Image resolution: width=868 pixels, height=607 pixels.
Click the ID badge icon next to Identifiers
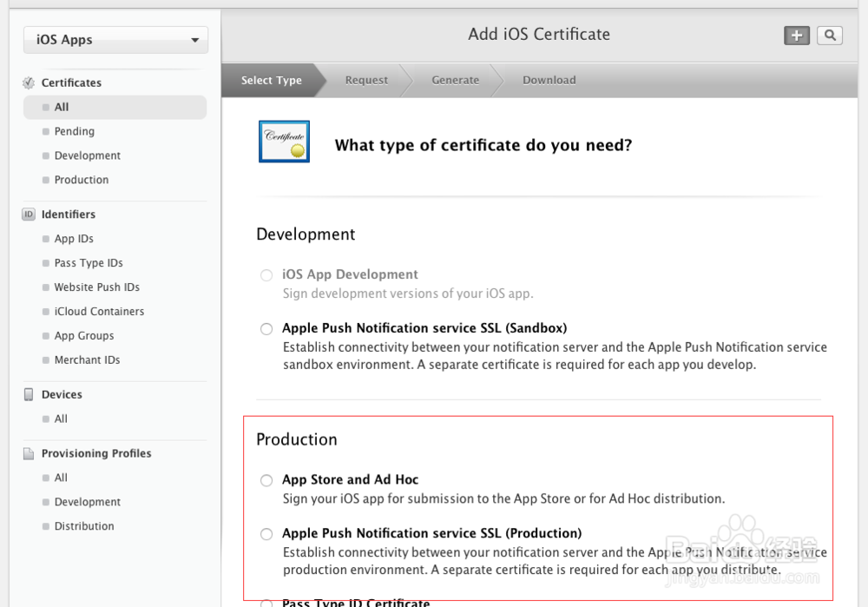29,214
